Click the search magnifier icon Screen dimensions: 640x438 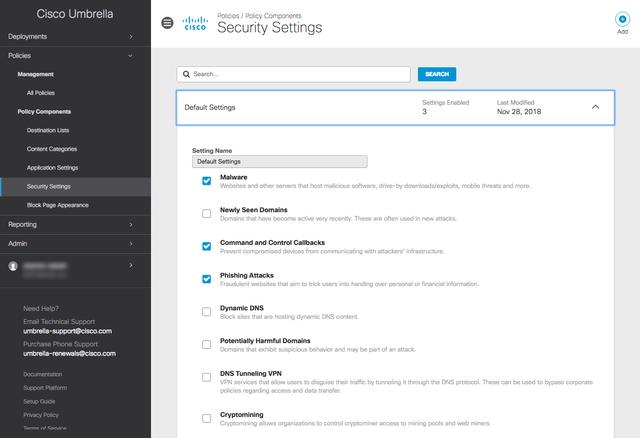186,74
